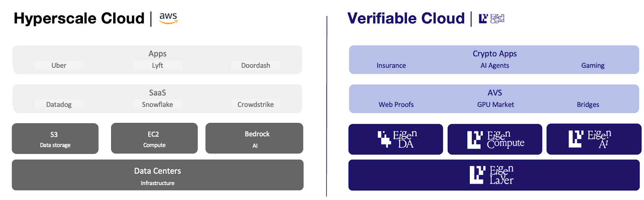Click the Bedrock AI box
Viewport: 644px width, 200px height.
coord(254,139)
